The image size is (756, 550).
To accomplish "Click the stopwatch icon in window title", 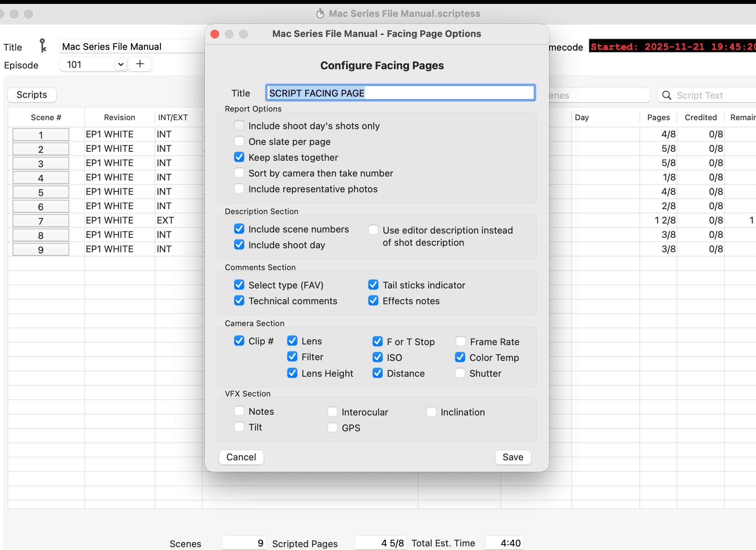I will tap(320, 14).
